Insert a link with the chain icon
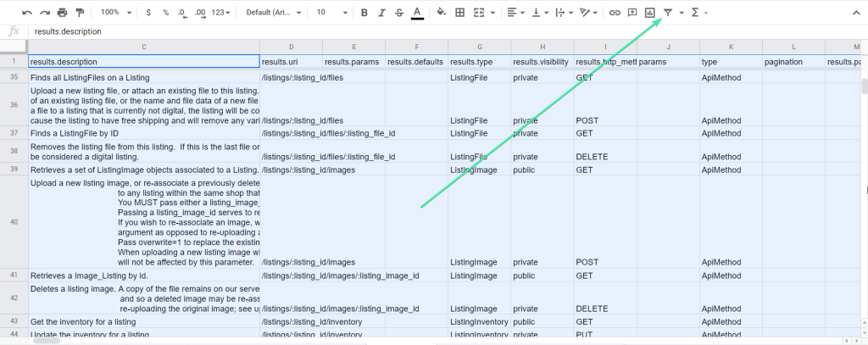Image resolution: width=868 pixels, height=345 pixels. pyautogui.click(x=615, y=12)
